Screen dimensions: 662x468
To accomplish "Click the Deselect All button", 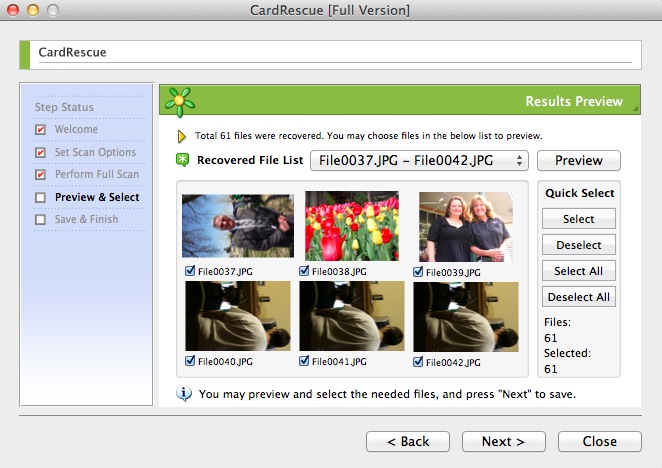I will [x=578, y=297].
